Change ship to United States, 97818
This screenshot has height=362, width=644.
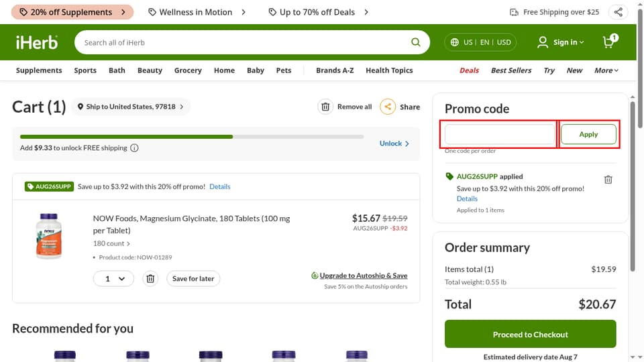coord(131,107)
